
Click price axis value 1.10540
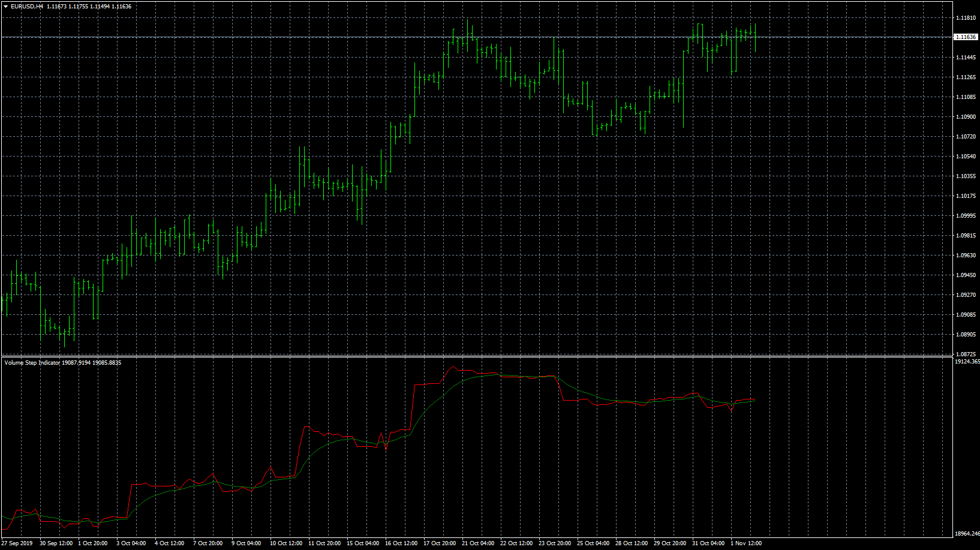click(x=965, y=157)
